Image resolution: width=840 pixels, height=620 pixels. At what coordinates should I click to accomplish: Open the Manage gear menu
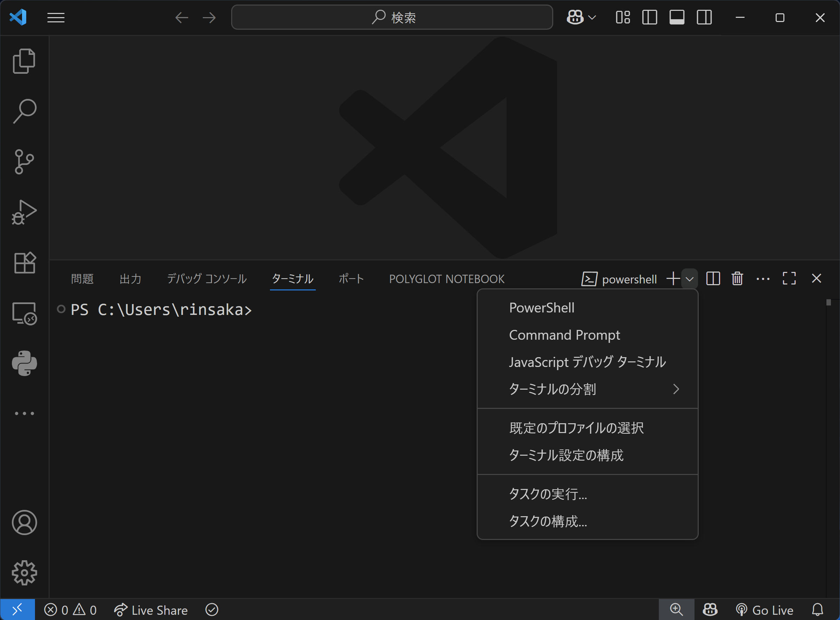click(24, 573)
